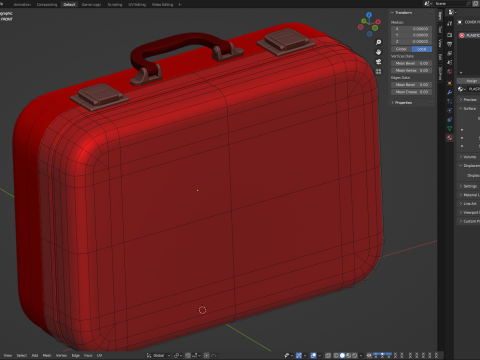Switch to the UV Editing workspace tab
This screenshot has width=480, height=360.
coord(137,5)
